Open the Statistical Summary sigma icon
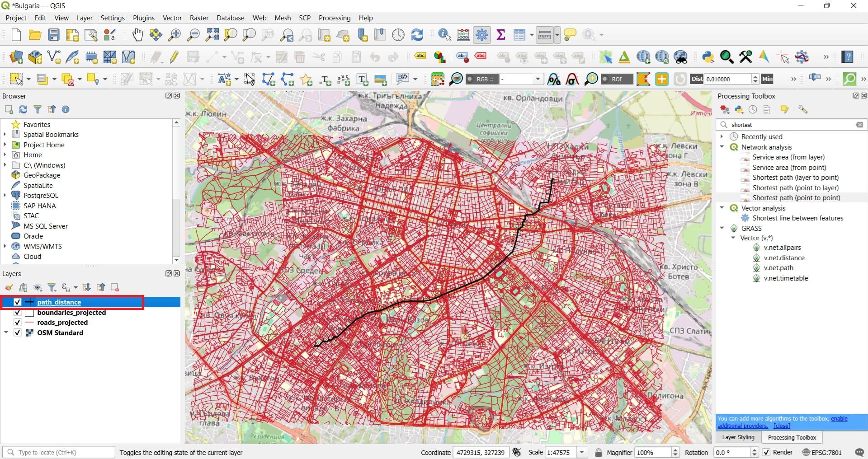This screenshot has height=459, width=868. click(500, 35)
